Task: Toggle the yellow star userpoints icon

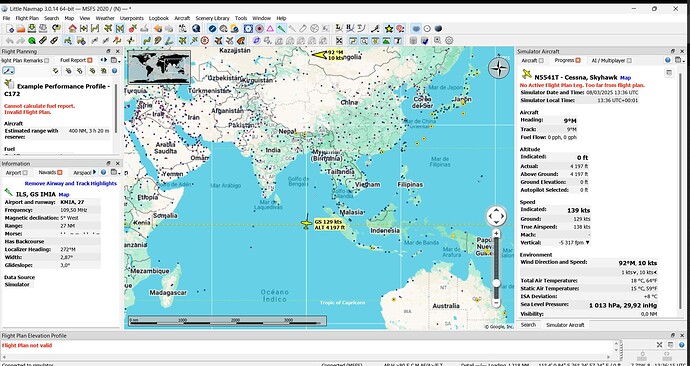Action: (389, 29)
